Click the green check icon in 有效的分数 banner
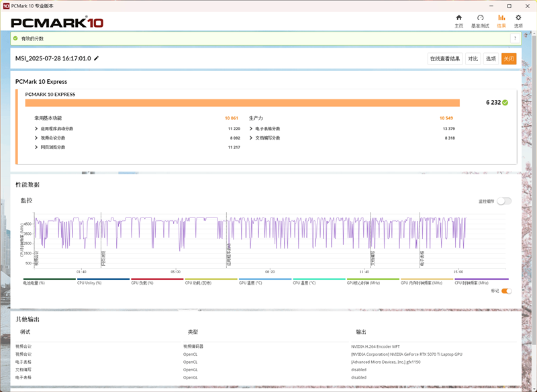This screenshot has width=537, height=392. click(x=15, y=38)
